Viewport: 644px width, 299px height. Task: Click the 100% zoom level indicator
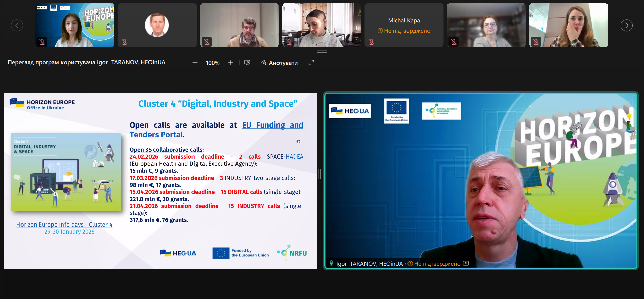click(213, 63)
